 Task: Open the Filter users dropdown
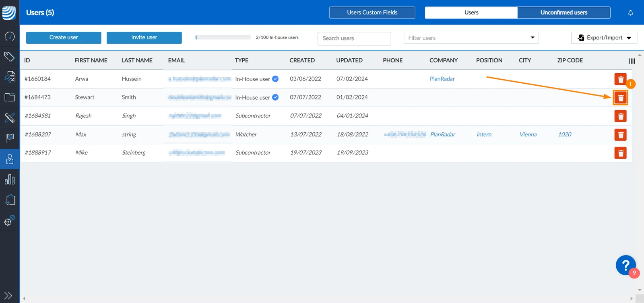(x=471, y=38)
